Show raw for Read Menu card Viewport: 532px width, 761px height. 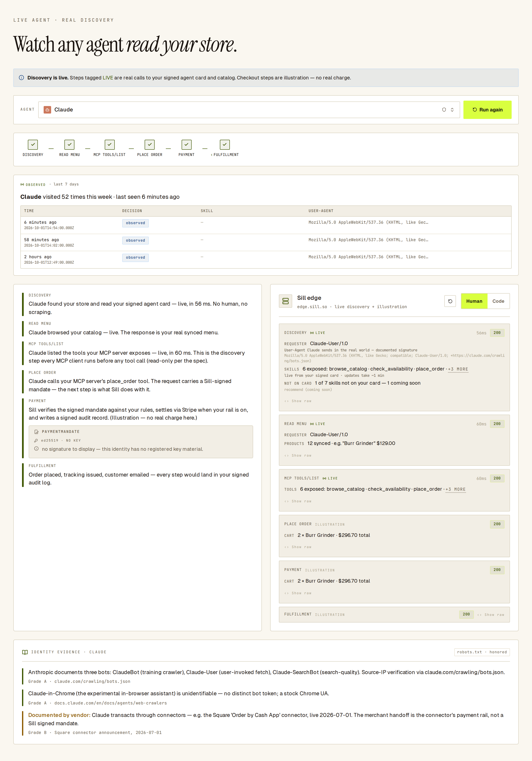298,456
